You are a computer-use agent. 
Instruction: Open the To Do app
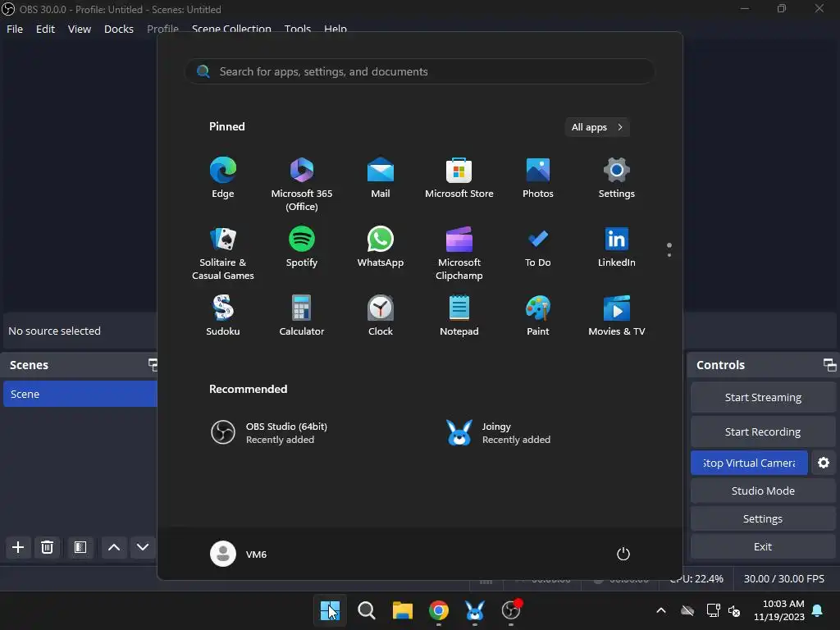click(x=538, y=248)
